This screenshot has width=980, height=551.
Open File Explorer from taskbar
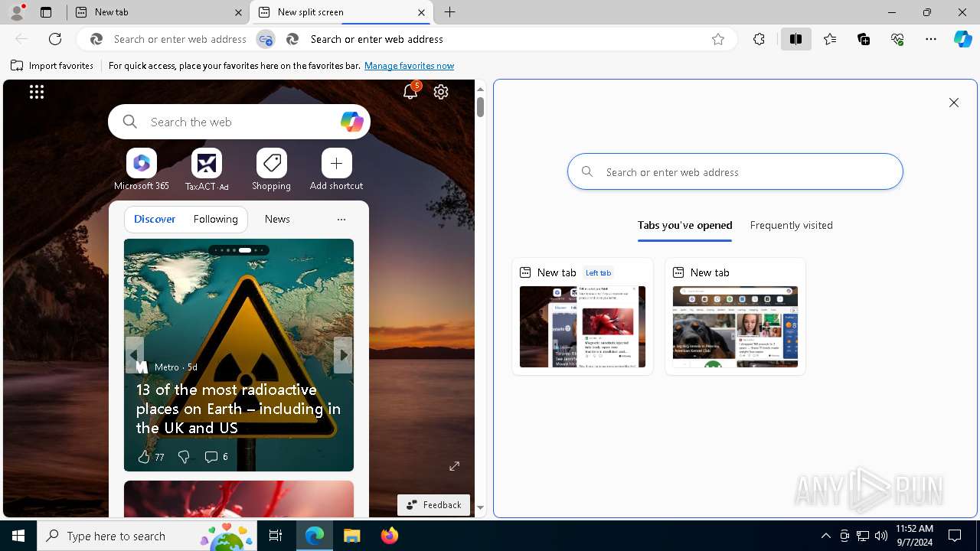coord(351,536)
